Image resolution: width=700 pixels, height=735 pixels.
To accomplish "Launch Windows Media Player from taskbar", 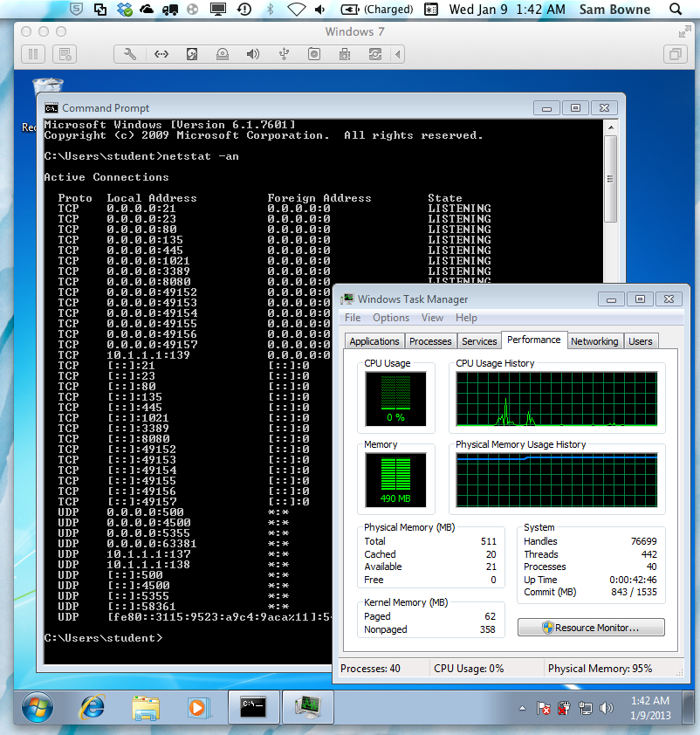I will (197, 705).
